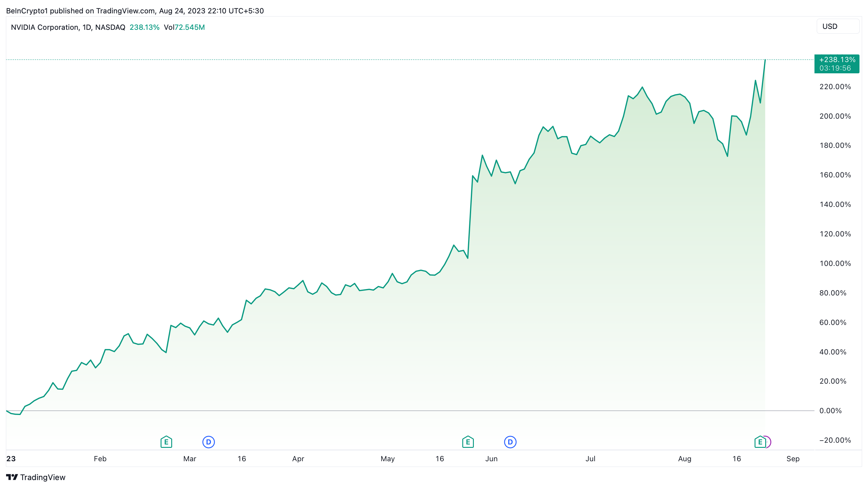Click the Sep label on time axis
The image size is (868, 488).
click(793, 459)
